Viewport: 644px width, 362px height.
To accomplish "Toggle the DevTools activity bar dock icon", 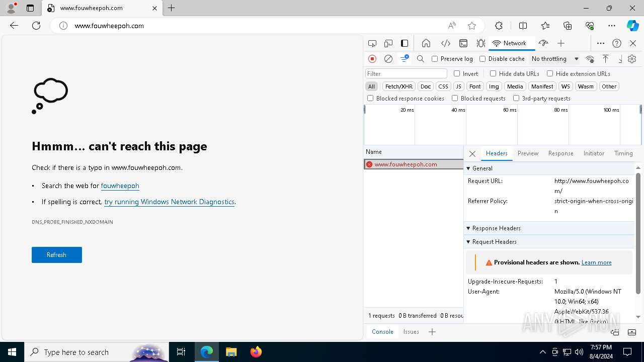I will [405, 43].
